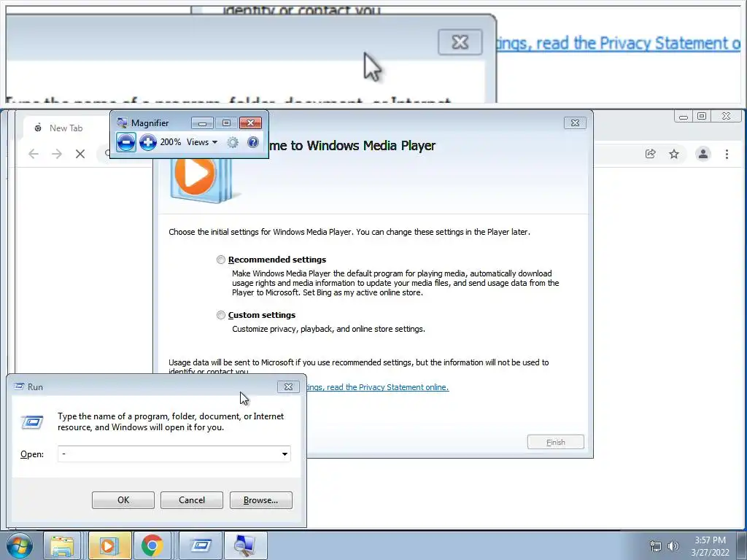
Task: Go back in the Chrome window
Action: (34, 154)
